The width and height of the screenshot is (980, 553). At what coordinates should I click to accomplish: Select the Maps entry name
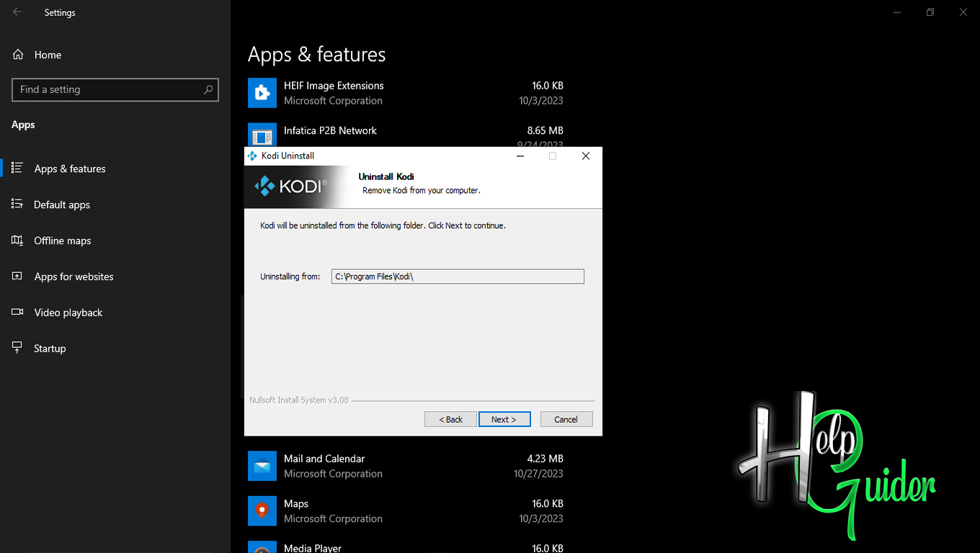[296, 503]
